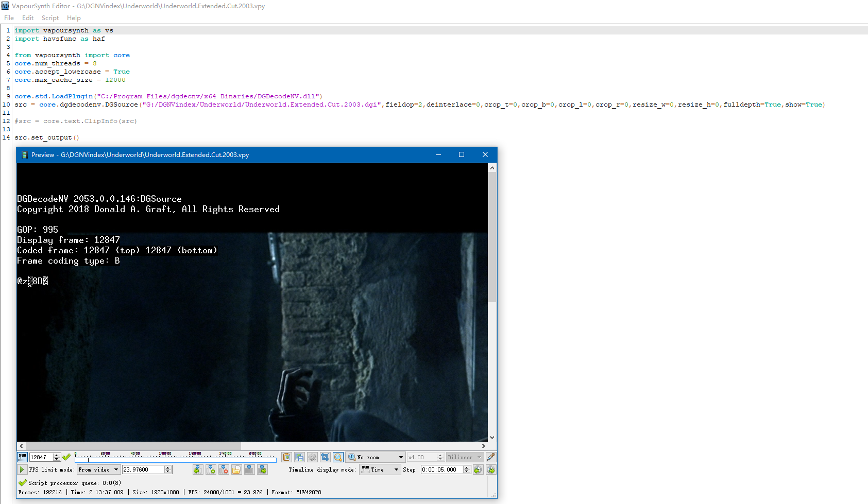Maximize the Preview window
The width and height of the screenshot is (868, 504).
[462, 154]
